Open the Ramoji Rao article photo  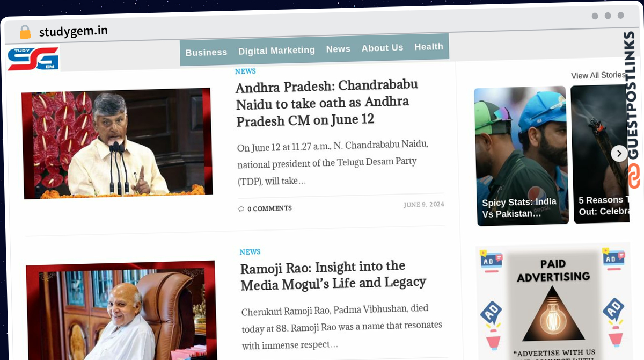pyautogui.click(x=121, y=311)
